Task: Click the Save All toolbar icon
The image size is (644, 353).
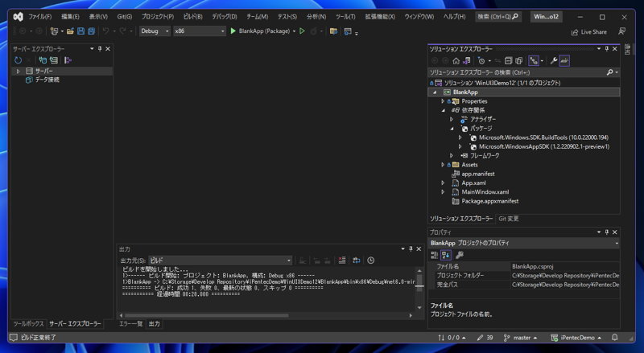Action: [91, 31]
